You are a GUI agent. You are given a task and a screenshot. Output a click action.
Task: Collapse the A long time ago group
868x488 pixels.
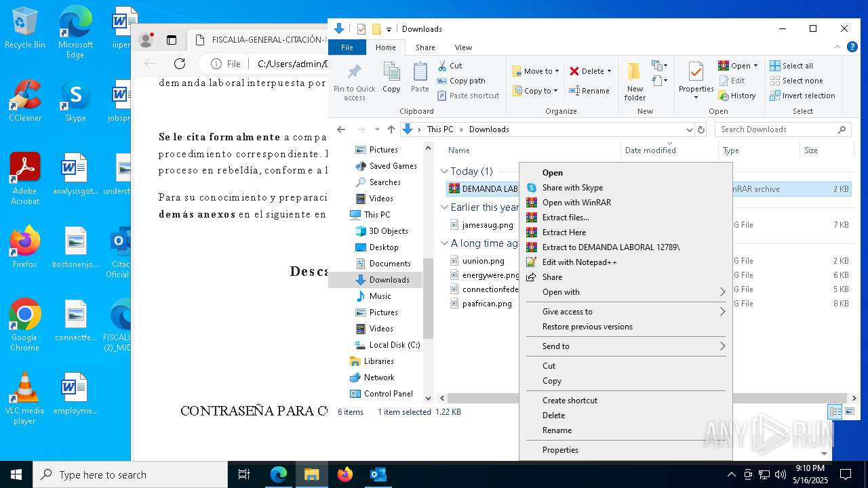point(444,243)
